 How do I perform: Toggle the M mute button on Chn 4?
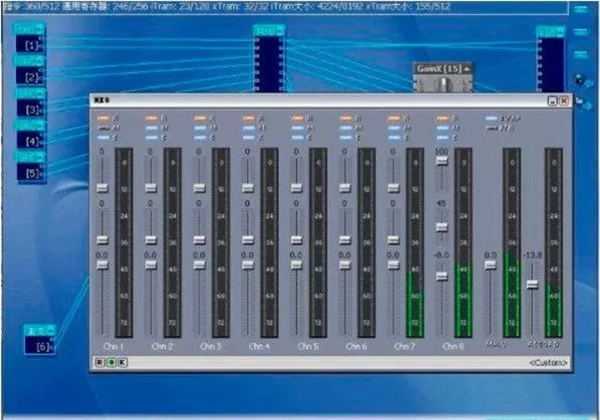(x=249, y=127)
